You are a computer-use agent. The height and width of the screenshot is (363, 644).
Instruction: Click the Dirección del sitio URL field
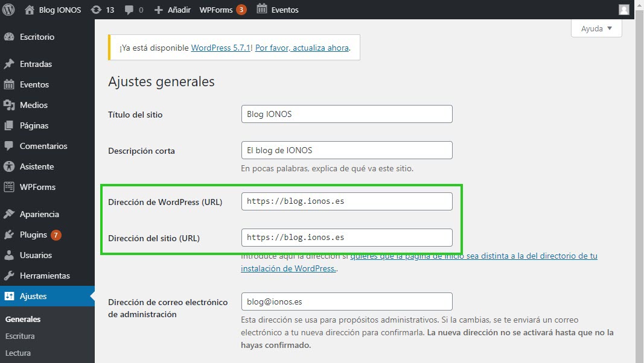pyautogui.click(x=346, y=238)
